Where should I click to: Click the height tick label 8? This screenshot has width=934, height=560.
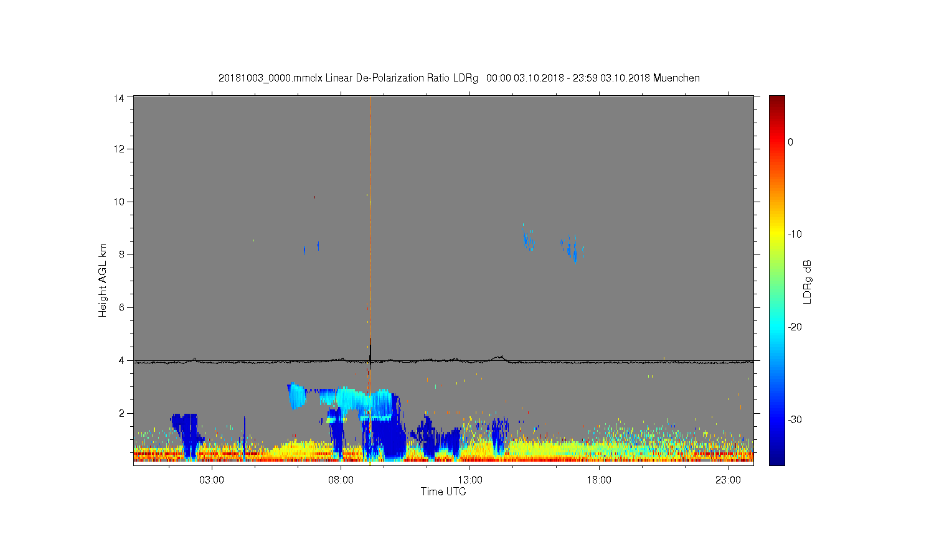tap(122, 254)
